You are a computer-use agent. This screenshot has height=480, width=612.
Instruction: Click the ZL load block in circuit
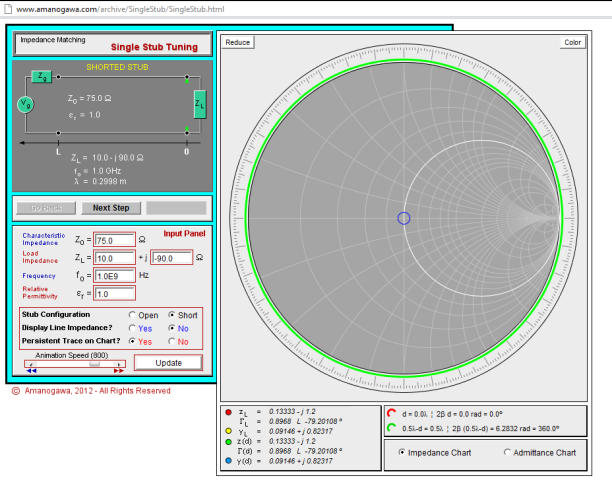pyautogui.click(x=200, y=104)
